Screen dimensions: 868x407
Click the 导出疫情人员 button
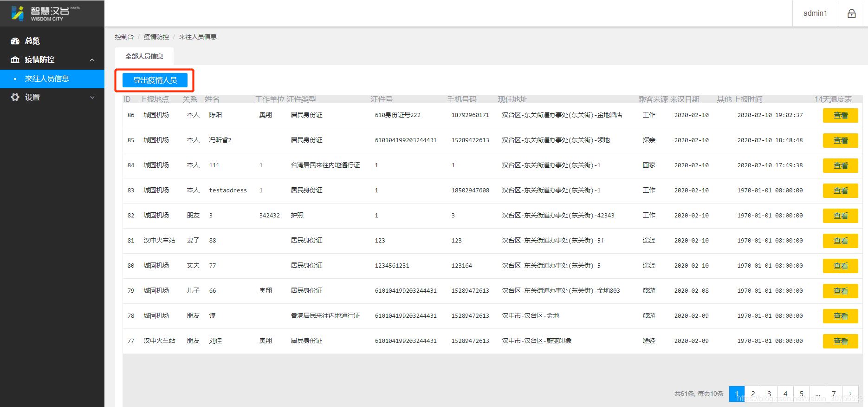[x=155, y=80]
